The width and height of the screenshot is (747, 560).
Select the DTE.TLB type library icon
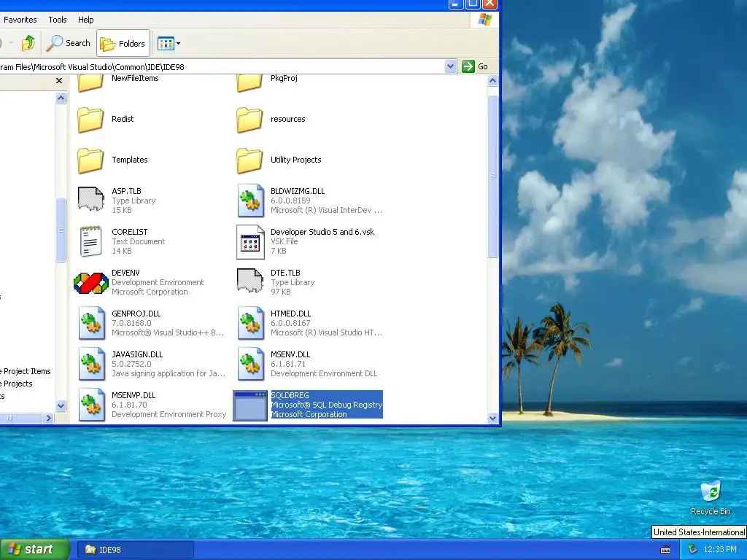(250, 281)
